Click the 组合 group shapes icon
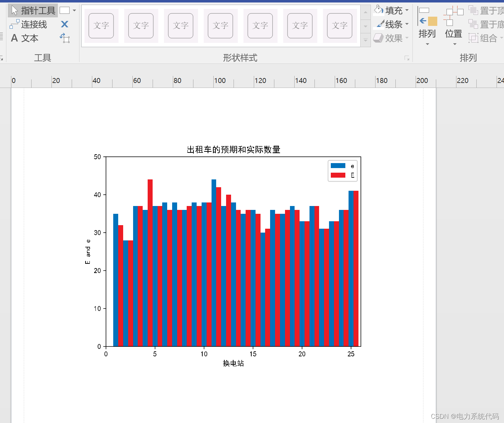The height and width of the screenshot is (423, 504). pos(474,38)
